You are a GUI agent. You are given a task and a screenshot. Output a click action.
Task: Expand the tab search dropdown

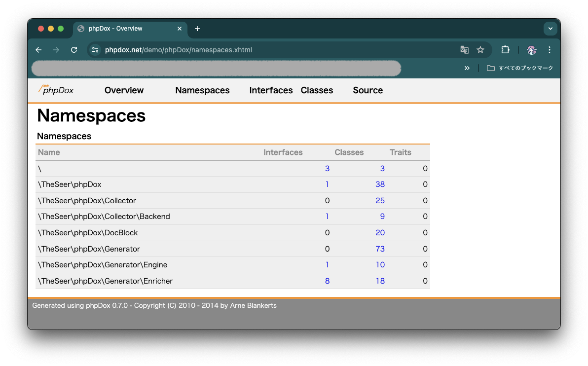(x=550, y=29)
